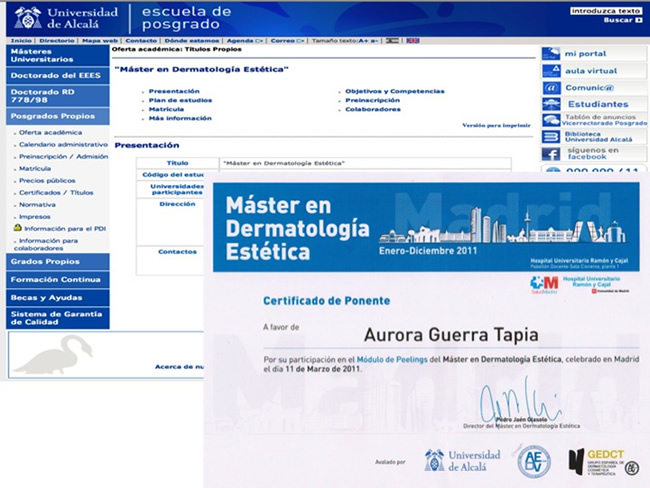Click Certificado de Ponente heading
The height and width of the screenshot is (488, 650).
click(327, 301)
